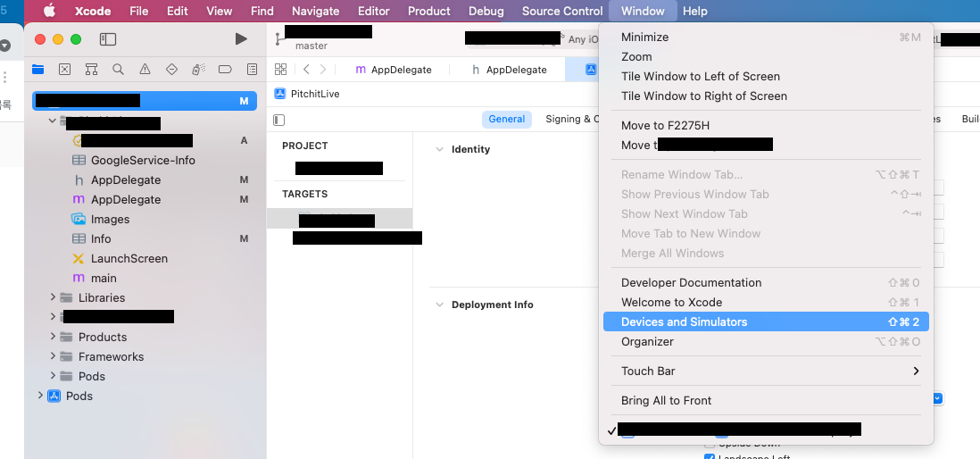Open the Touch Bar submenu
The width and height of the screenshot is (980, 459).
pyautogui.click(x=766, y=371)
